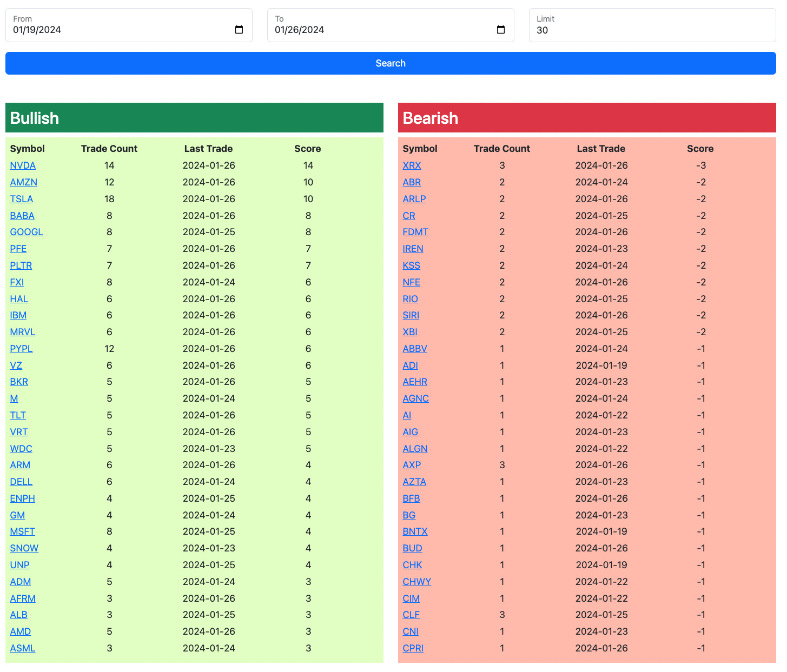Click the Bearish section header

tap(587, 118)
